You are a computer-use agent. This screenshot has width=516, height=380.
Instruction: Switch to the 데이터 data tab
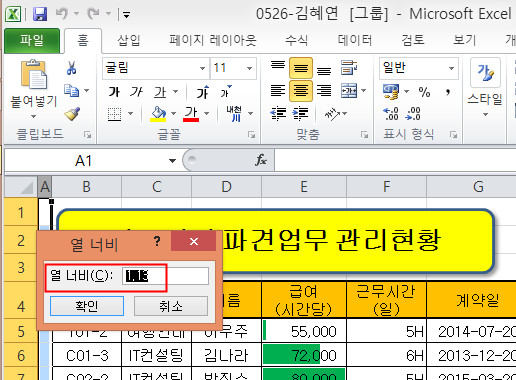click(x=355, y=41)
